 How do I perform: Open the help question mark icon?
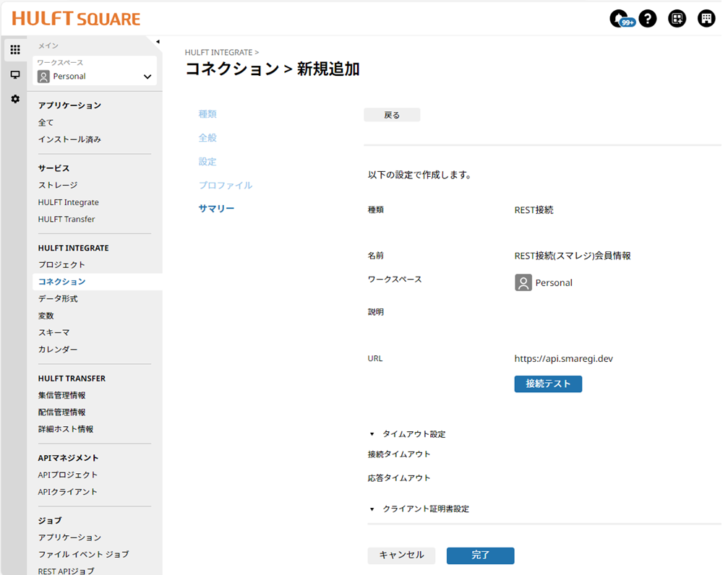pos(648,19)
